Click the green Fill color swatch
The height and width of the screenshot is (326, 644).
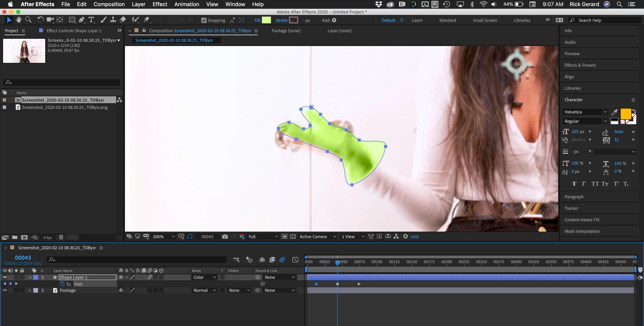(x=266, y=20)
